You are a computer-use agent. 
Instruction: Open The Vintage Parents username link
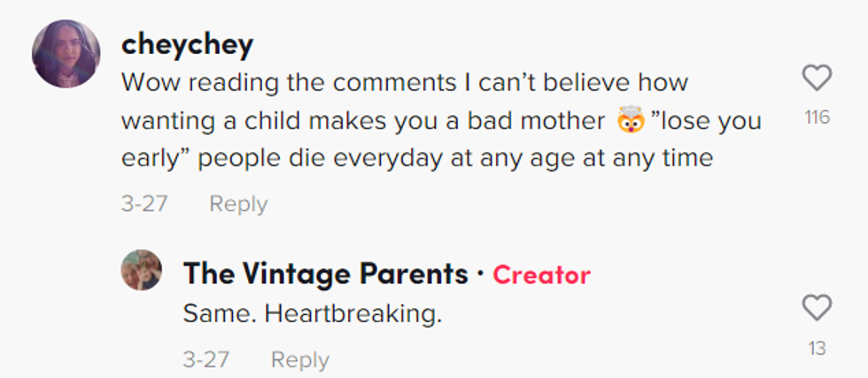(325, 274)
